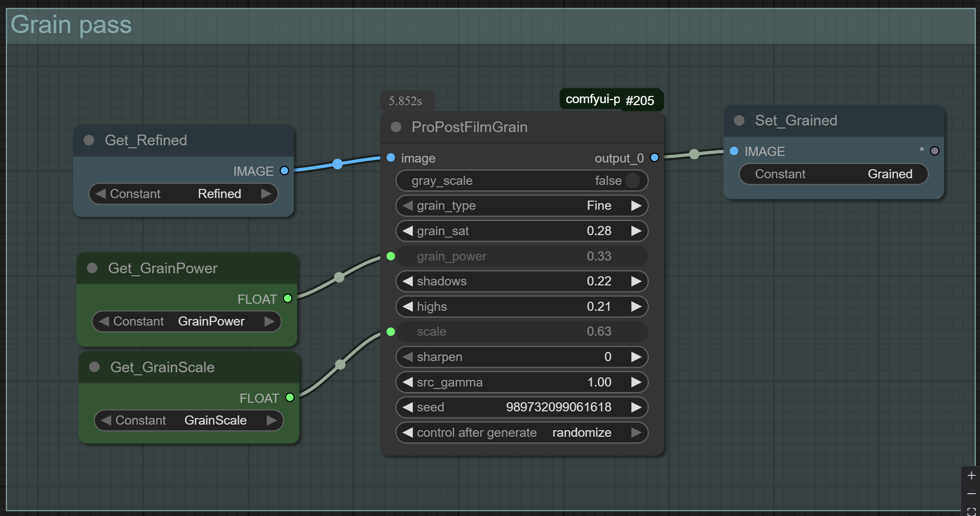Increase src_gamma value
This screenshot has height=516, width=980.
[x=636, y=382]
